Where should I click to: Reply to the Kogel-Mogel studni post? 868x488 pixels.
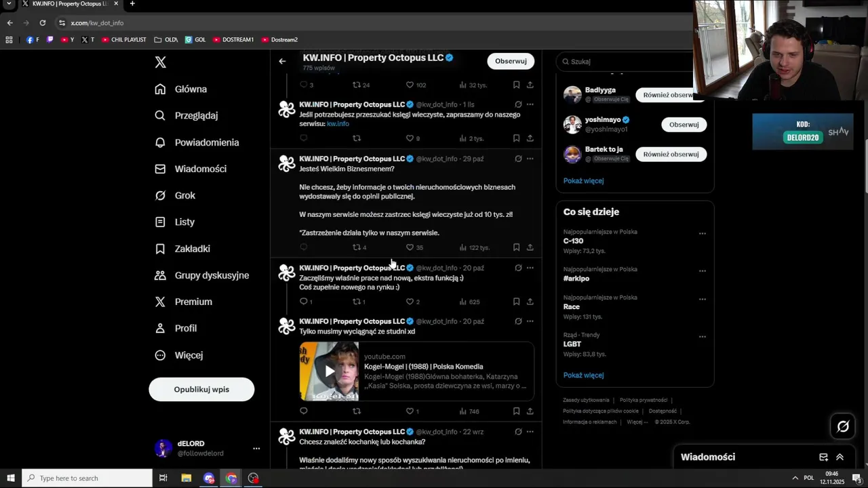[304, 411]
